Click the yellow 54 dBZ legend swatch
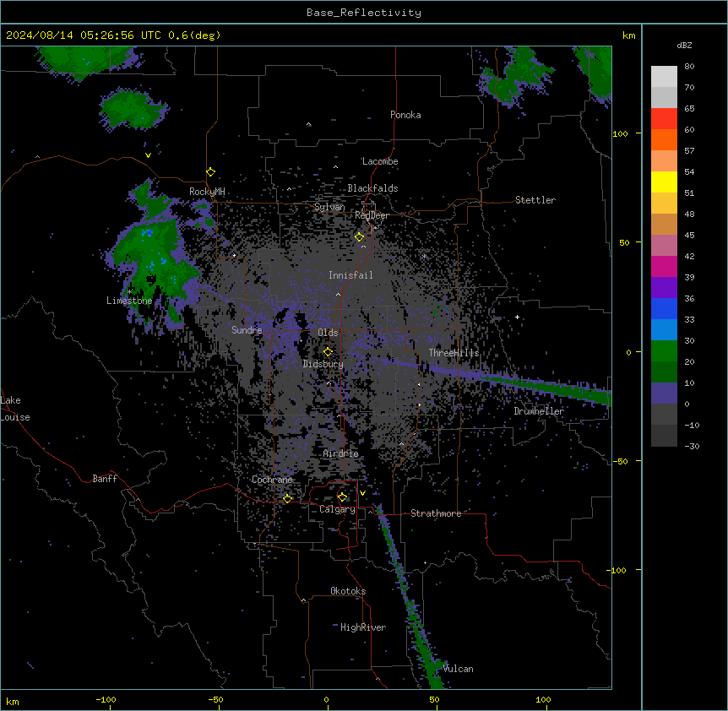The width and height of the screenshot is (728, 711). coord(664,182)
